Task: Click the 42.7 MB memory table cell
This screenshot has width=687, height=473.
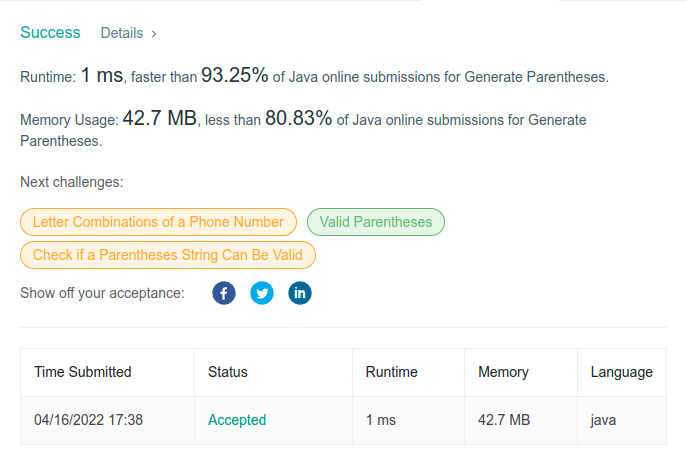Action: 504,420
